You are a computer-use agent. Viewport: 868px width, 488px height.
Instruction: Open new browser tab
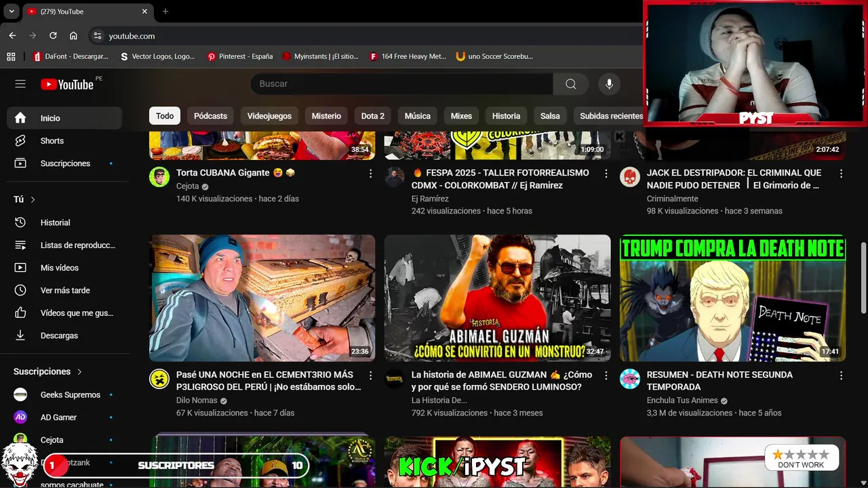(x=165, y=12)
